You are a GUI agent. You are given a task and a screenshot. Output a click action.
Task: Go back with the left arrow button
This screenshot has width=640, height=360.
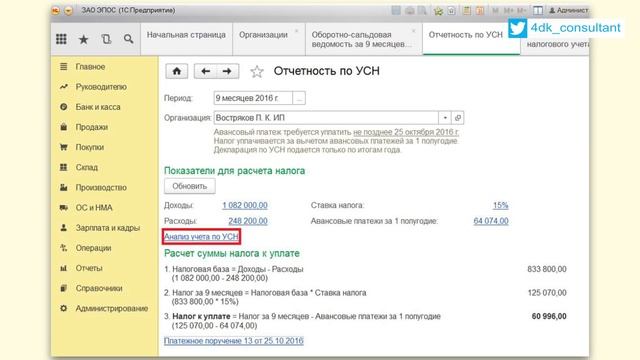(205, 71)
